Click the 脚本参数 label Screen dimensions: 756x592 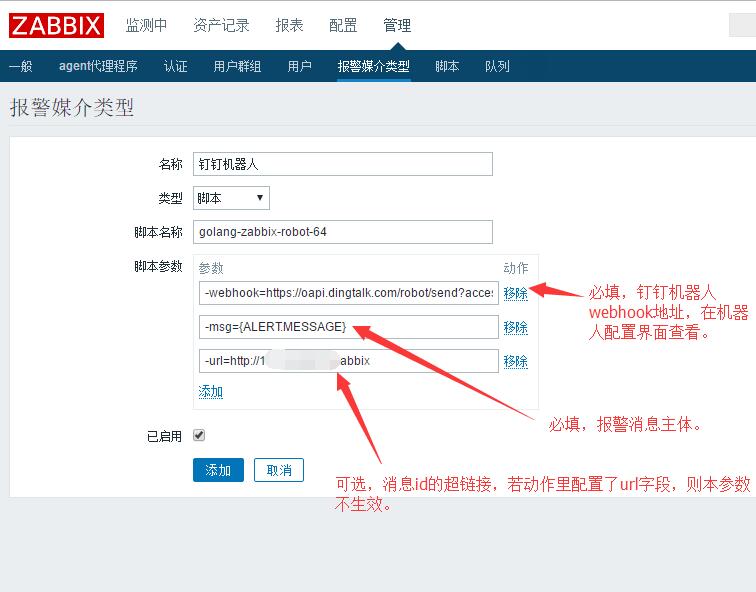pos(158,266)
